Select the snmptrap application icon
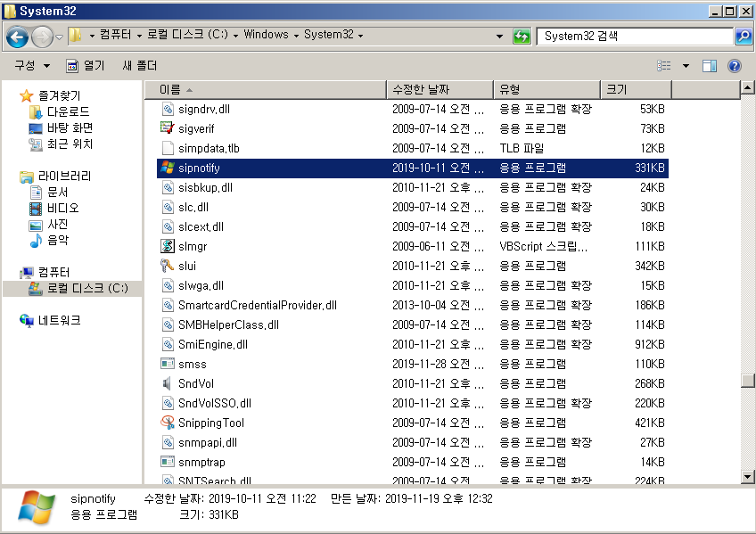 click(168, 462)
